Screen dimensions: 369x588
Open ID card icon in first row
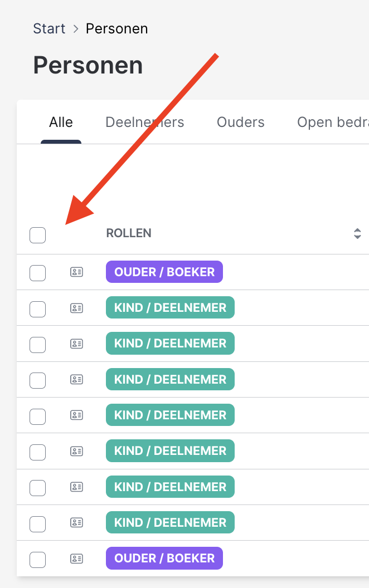click(x=76, y=272)
